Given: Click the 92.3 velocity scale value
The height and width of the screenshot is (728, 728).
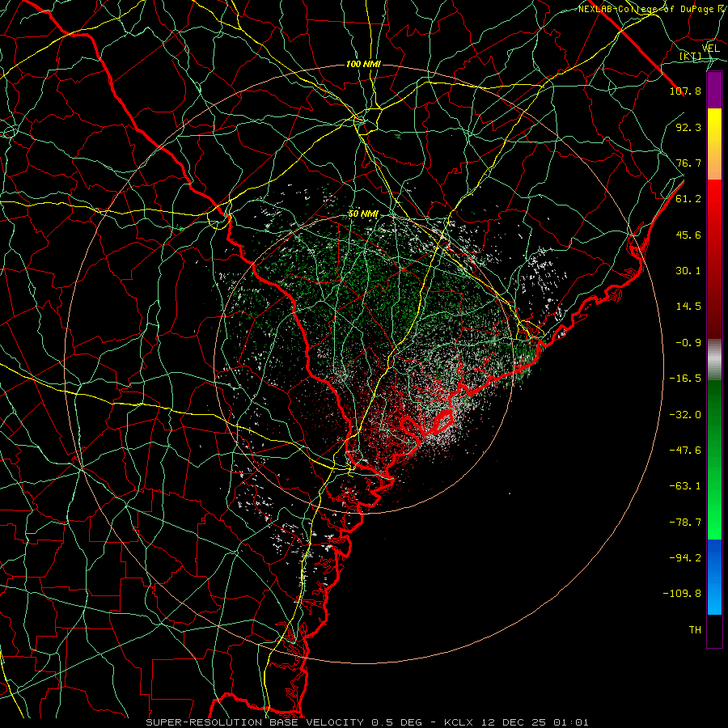Looking at the screenshot, I should click(688, 127).
